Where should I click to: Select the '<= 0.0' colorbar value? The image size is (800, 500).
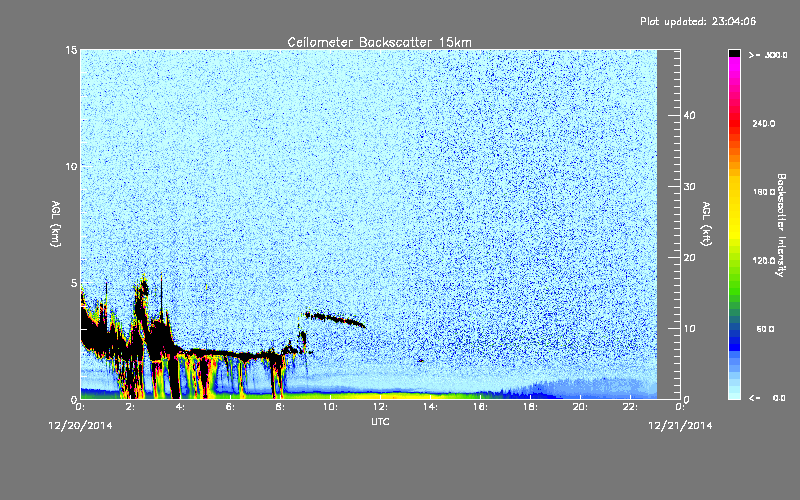coord(767,398)
